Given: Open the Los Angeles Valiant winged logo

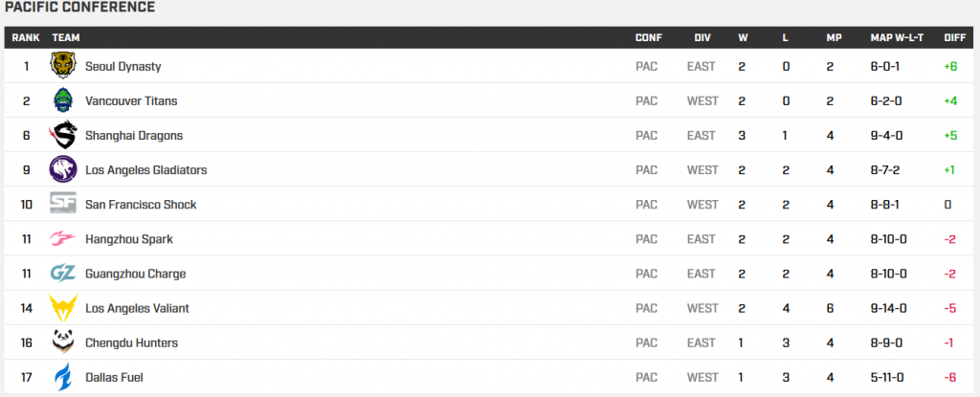Looking at the screenshot, I should point(63,308).
